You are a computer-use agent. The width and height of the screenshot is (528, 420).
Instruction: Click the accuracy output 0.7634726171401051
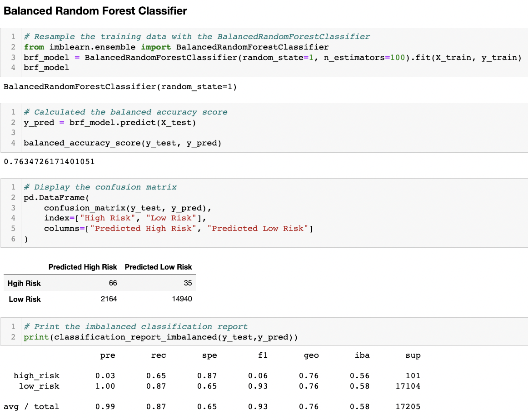(x=50, y=161)
